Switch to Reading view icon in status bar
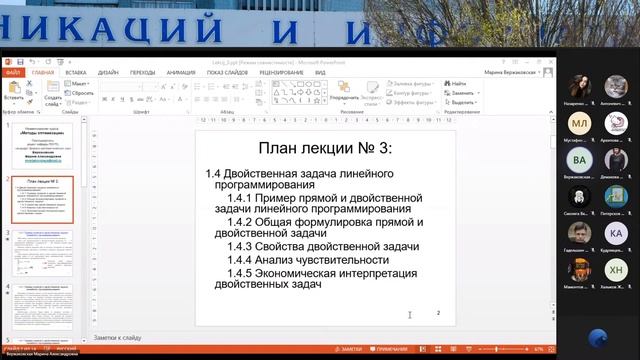Screen dimensions: 640x360 pos(453,349)
